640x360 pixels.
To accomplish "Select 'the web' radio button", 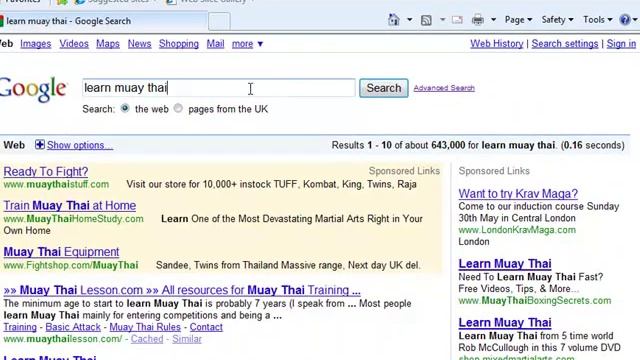I will pos(125,108).
